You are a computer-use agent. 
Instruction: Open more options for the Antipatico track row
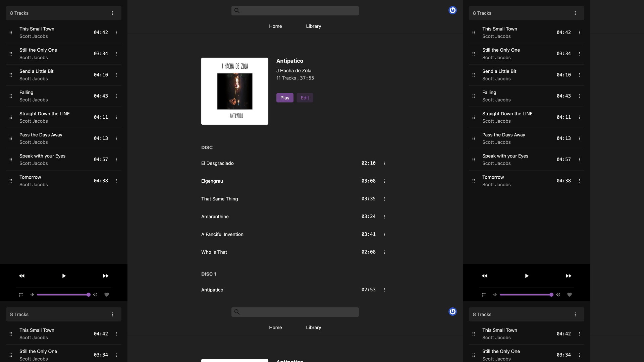(384, 290)
